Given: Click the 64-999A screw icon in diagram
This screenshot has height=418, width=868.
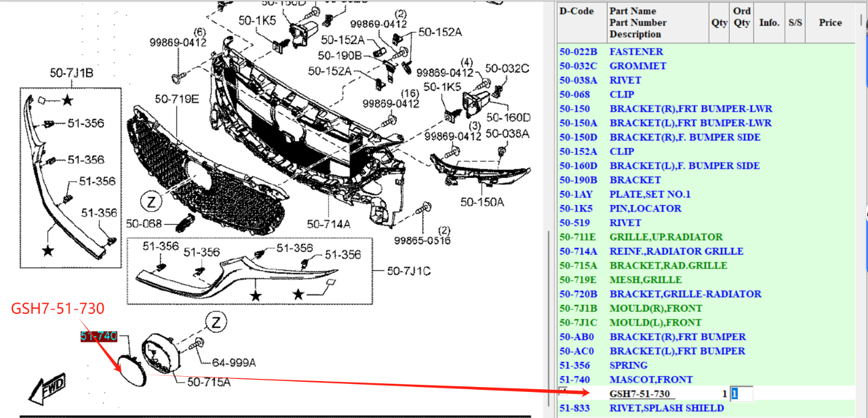Looking at the screenshot, I should pyautogui.click(x=197, y=343).
